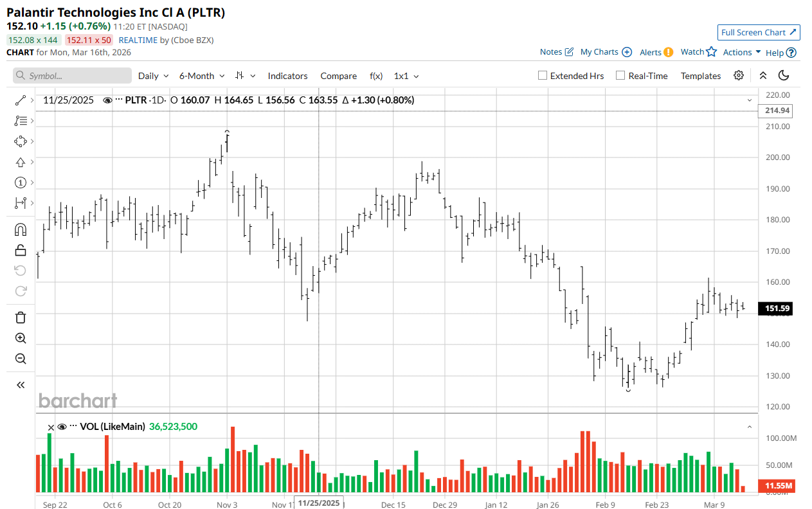Click the redo arrow icon

[20, 291]
